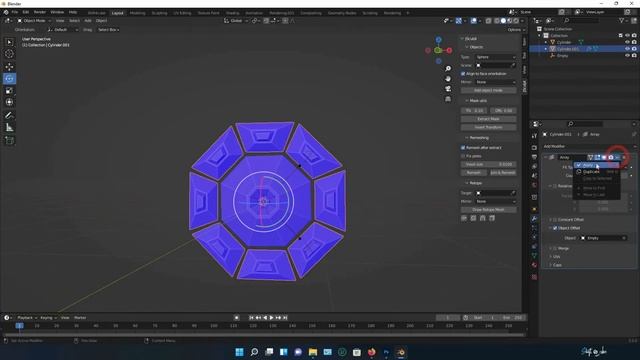Open Render properties tab icon
Viewport: 640px width, 360px height.
pyautogui.click(x=534, y=147)
